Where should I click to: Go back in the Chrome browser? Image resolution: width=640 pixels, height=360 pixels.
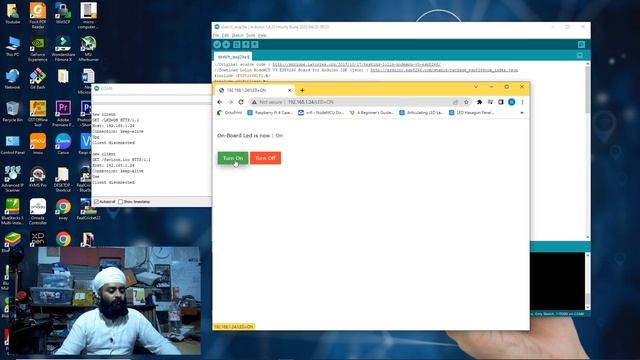pyautogui.click(x=220, y=102)
